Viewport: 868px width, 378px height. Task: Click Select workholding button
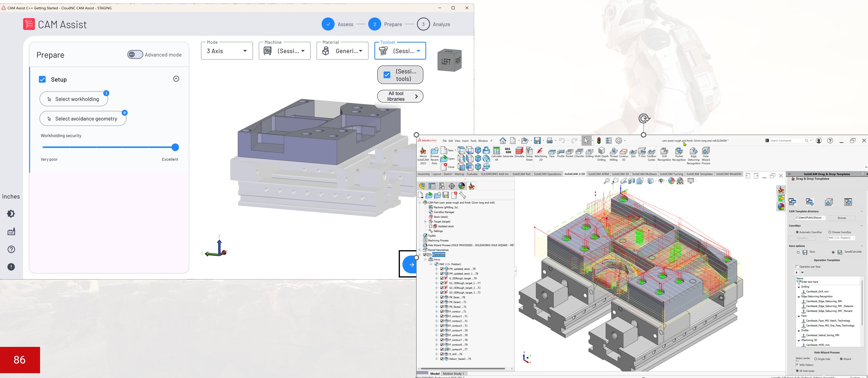point(73,99)
